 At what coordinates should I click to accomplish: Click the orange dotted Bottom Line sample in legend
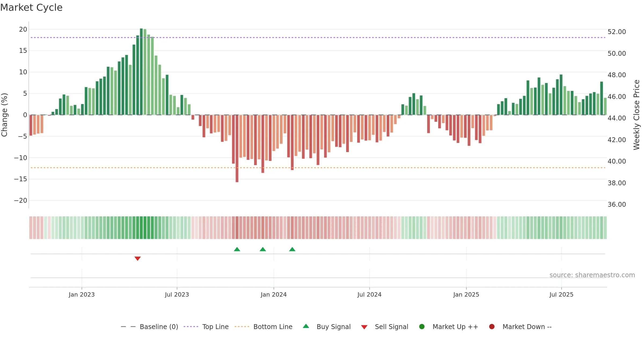[x=242, y=327]
